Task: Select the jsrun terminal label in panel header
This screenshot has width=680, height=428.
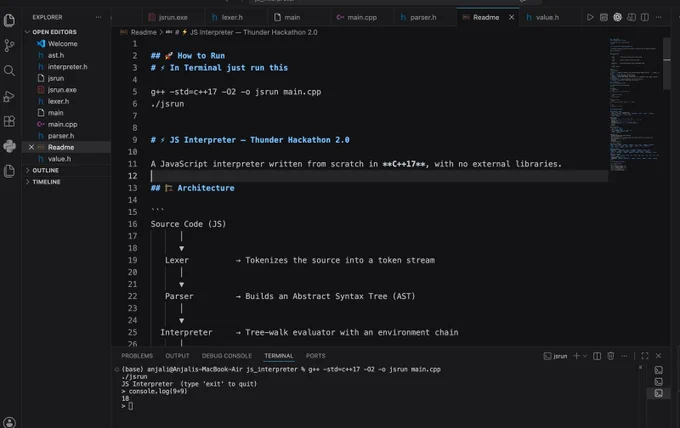Action: point(556,356)
